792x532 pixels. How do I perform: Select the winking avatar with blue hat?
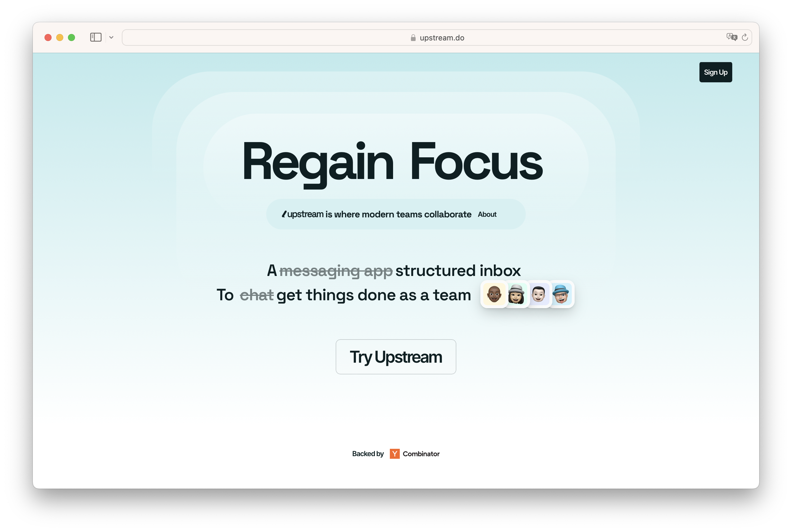(x=561, y=294)
